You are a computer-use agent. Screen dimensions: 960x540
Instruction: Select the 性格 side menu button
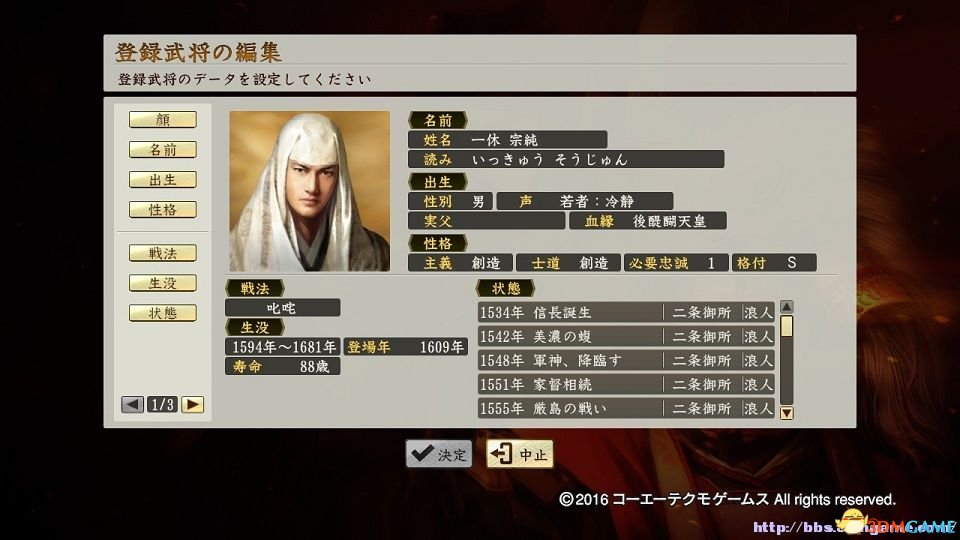click(x=163, y=209)
